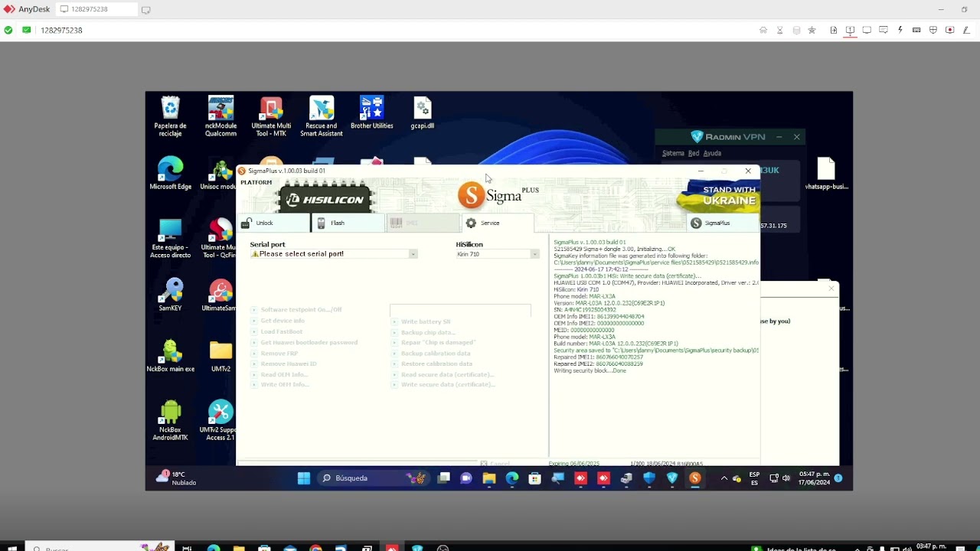Click Sistema menu in Radmin VPN
The width and height of the screenshot is (980, 551).
[x=673, y=153]
